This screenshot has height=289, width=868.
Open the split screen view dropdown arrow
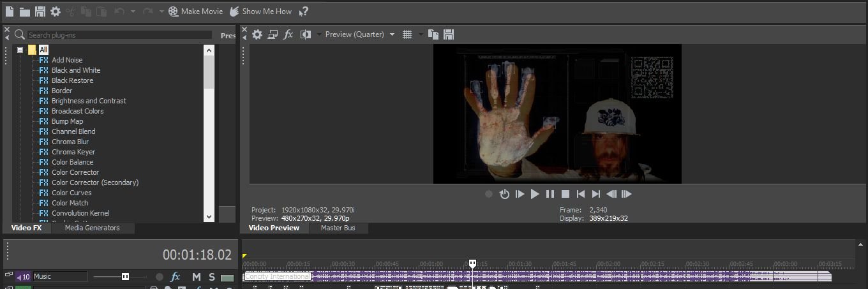318,34
